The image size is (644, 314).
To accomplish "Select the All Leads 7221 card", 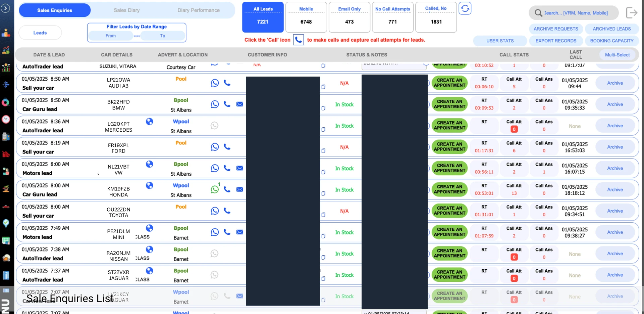I will [263, 17].
